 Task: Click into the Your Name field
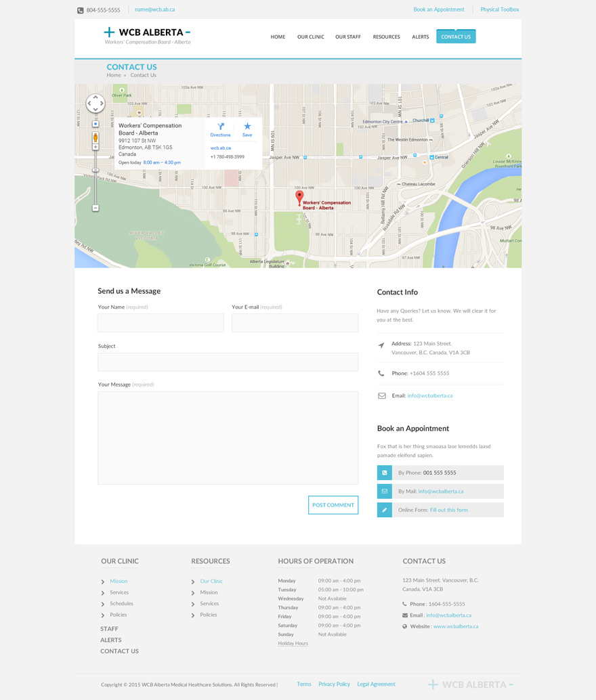[x=161, y=322]
